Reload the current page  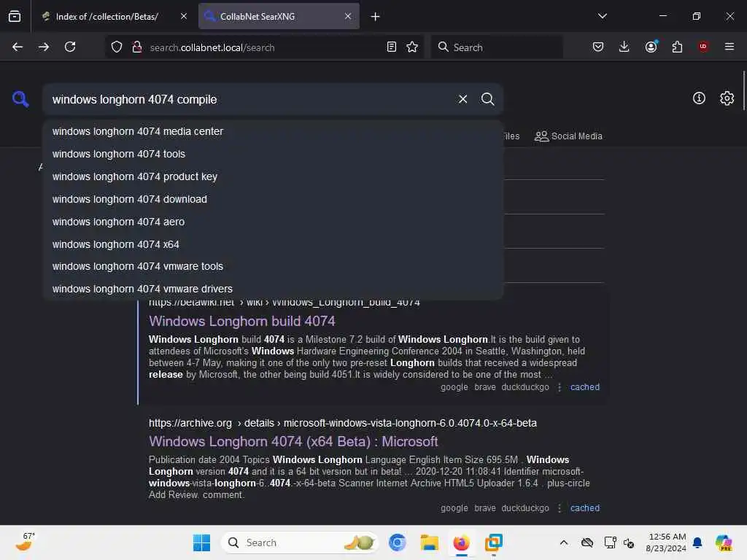tap(70, 47)
